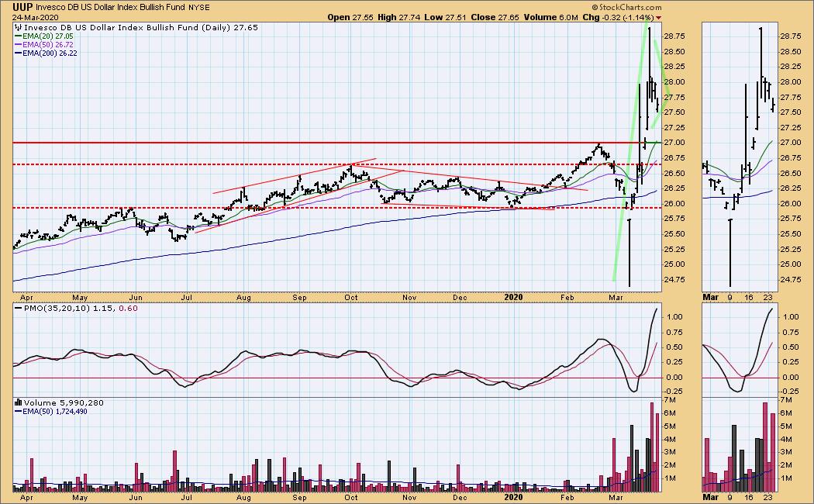Click the bar icon before 'Volume 5,990,280'
Screen dimensions: 814x504
(x=19, y=402)
